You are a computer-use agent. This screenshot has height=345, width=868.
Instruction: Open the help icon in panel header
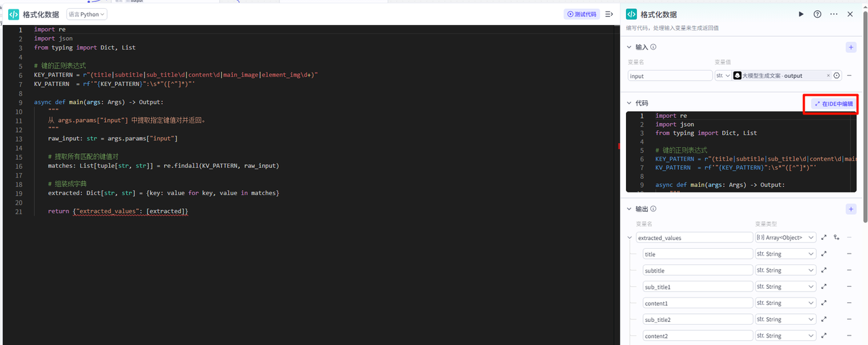tap(817, 14)
